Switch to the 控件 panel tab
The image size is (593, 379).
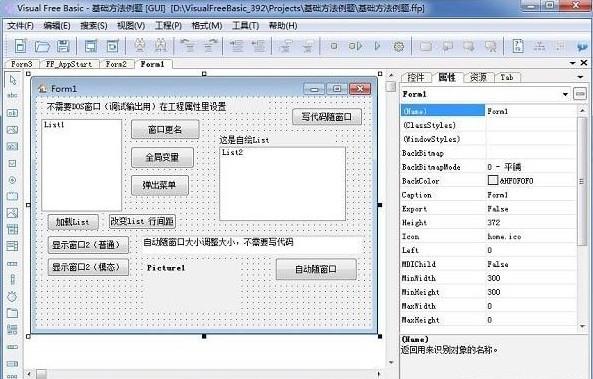point(416,77)
